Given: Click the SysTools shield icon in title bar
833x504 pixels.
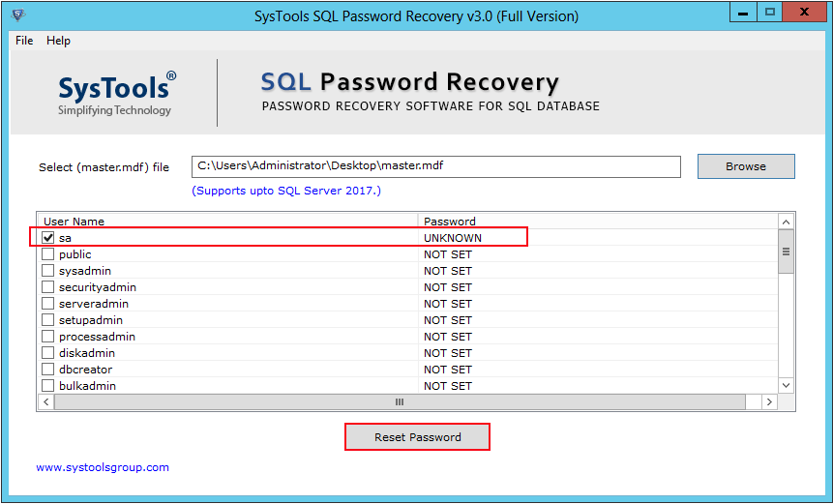Looking at the screenshot, I should (18, 15).
